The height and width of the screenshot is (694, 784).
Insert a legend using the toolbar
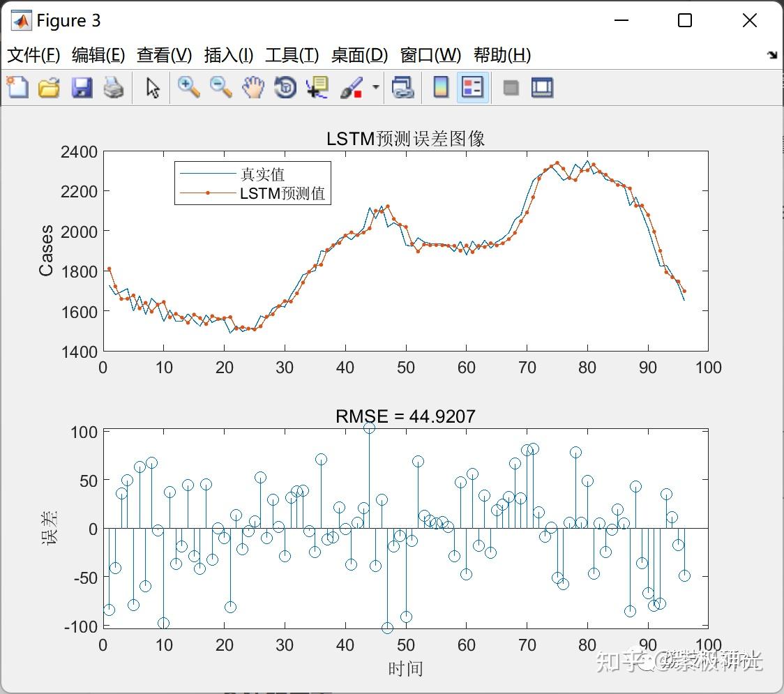coord(473,87)
